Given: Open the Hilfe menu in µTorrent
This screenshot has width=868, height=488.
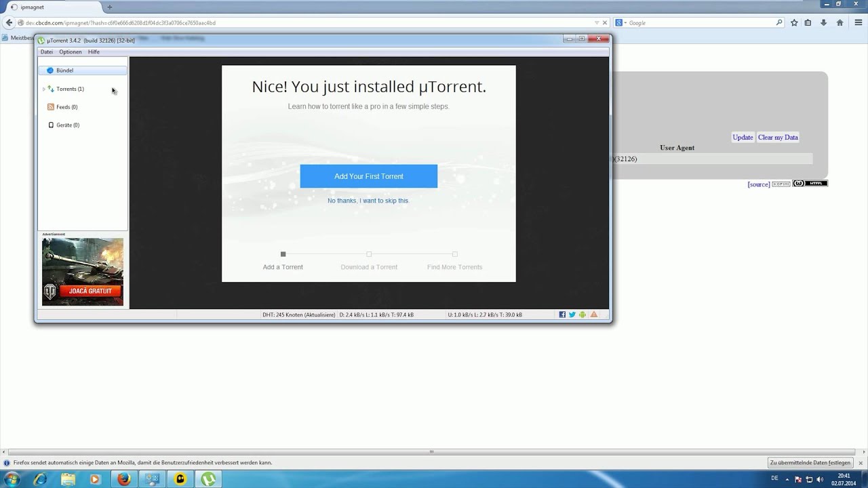Looking at the screenshot, I should point(94,52).
